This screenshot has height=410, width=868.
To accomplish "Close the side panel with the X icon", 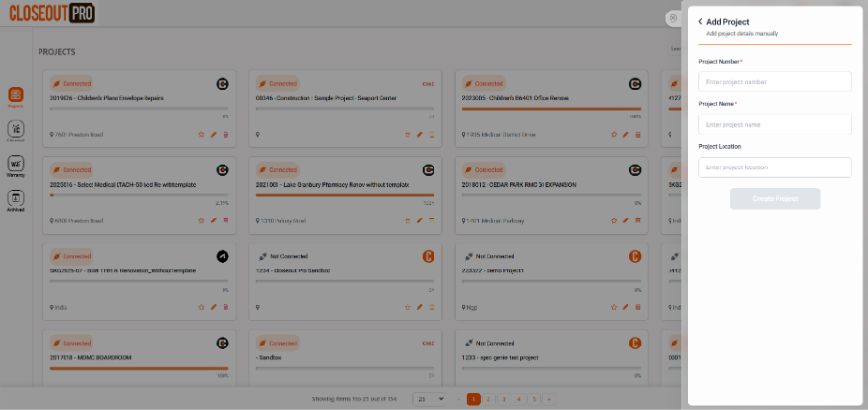I will 673,18.
